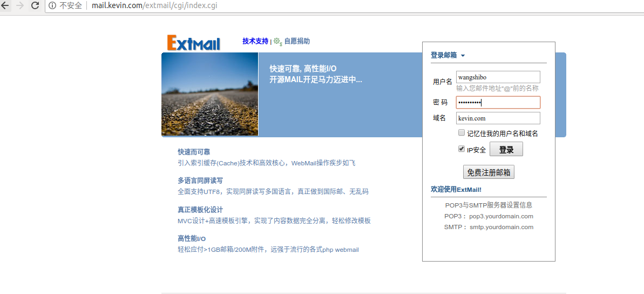This screenshot has width=644, height=294.
Task: Click the 用户名 field containing wangshibo
Action: [x=498, y=77]
